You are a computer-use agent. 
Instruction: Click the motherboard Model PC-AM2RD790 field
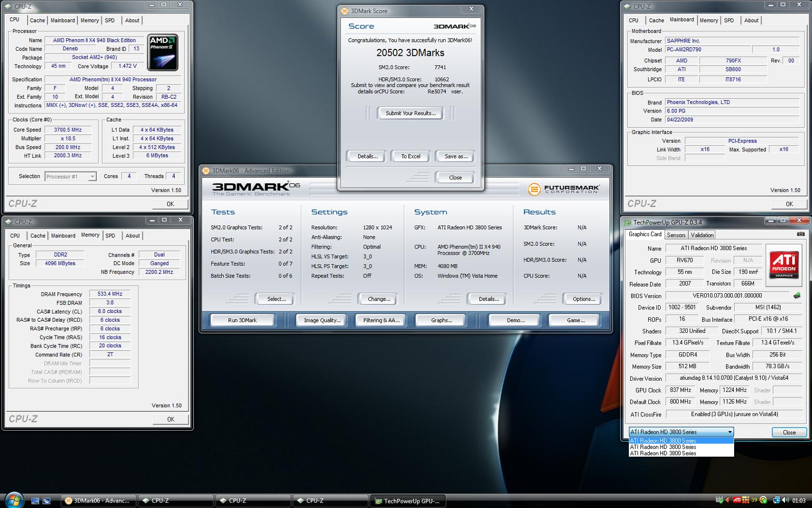(x=708, y=50)
